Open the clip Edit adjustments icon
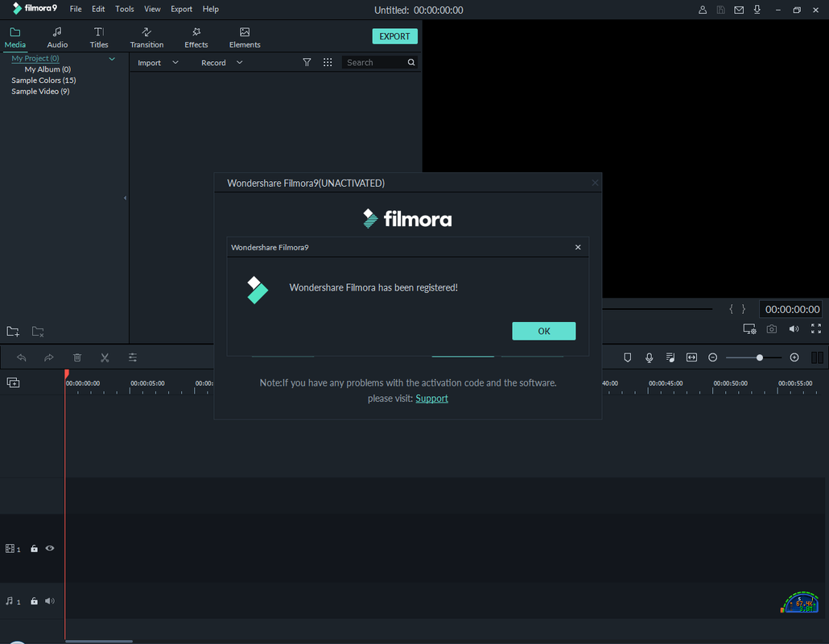829x644 pixels. (x=133, y=357)
